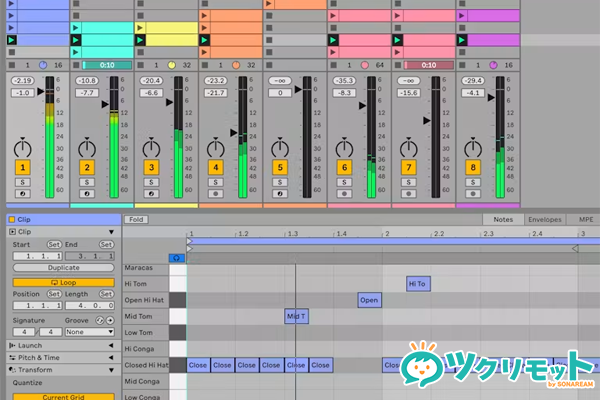This screenshot has width=600, height=400.
Task: Click Set next to Position
Action: (x=54, y=294)
